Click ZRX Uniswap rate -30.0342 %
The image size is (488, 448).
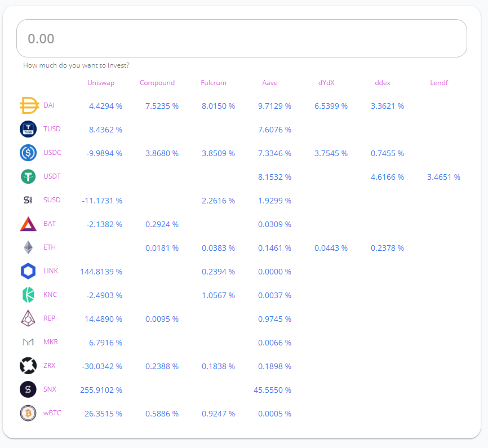pos(102,366)
